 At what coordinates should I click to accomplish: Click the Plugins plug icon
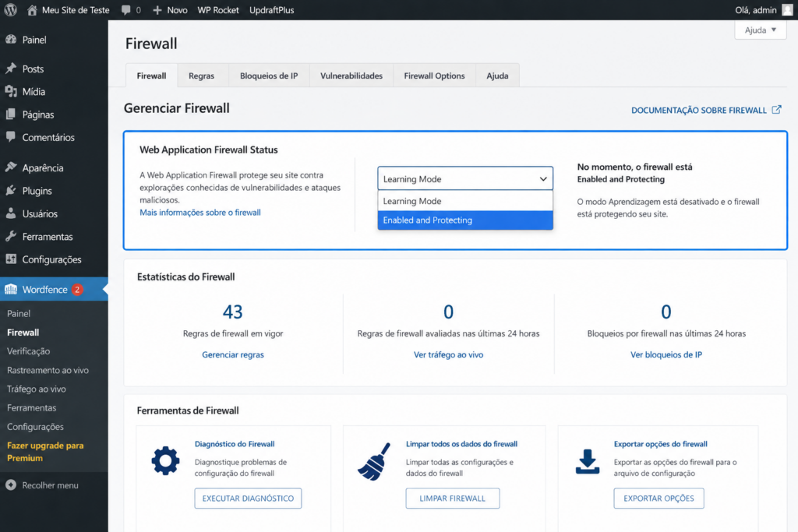click(11, 191)
